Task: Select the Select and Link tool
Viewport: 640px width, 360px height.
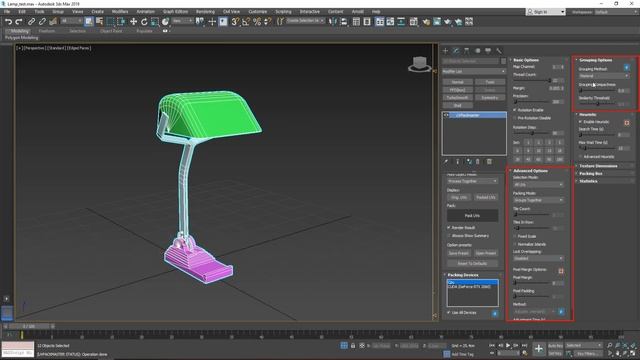Action: (31, 22)
